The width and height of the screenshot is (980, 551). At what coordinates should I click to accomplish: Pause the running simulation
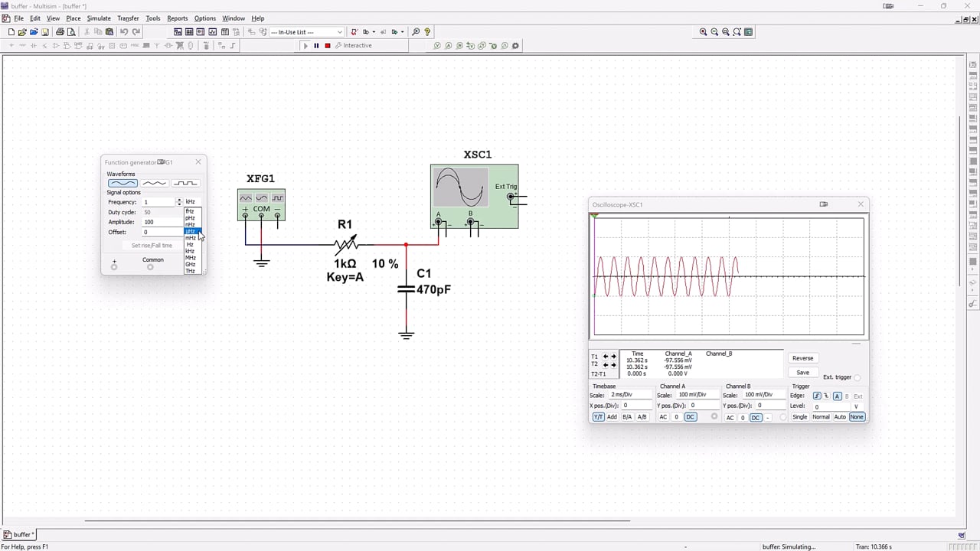point(316,46)
